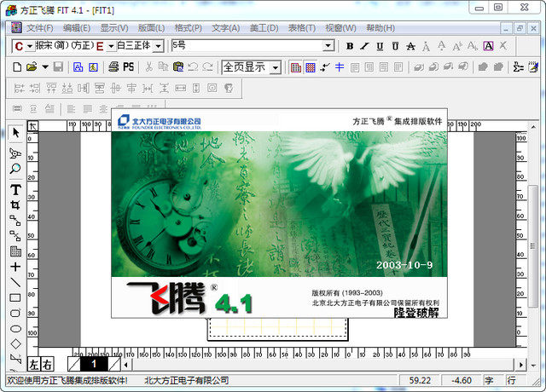Open the 显示(V) menu
Screen dimensions: 546x392
point(114,28)
